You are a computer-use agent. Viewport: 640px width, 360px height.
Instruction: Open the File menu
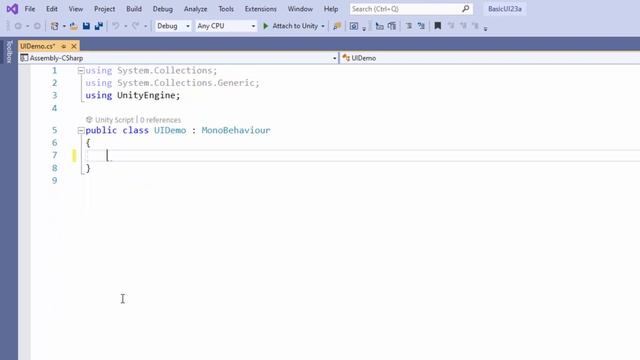point(30,9)
